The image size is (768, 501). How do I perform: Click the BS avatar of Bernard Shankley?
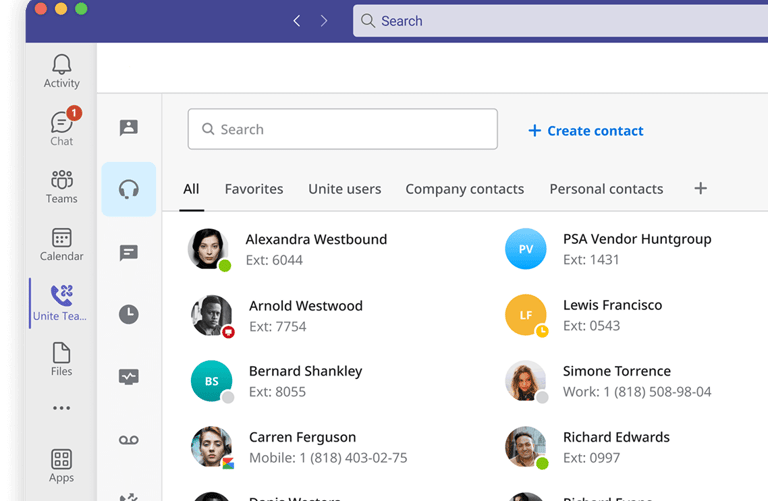pos(212,381)
